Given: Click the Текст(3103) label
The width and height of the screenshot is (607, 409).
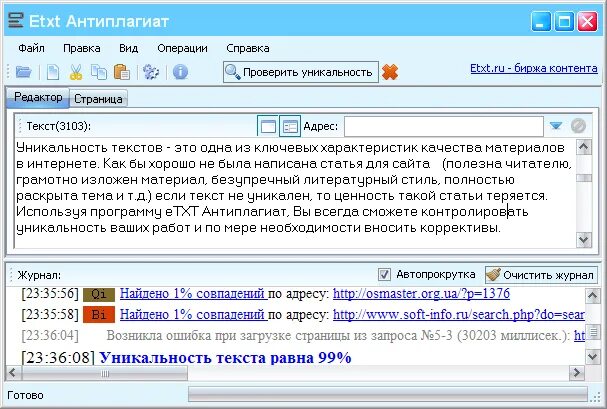Looking at the screenshot, I should (x=58, y=126).
